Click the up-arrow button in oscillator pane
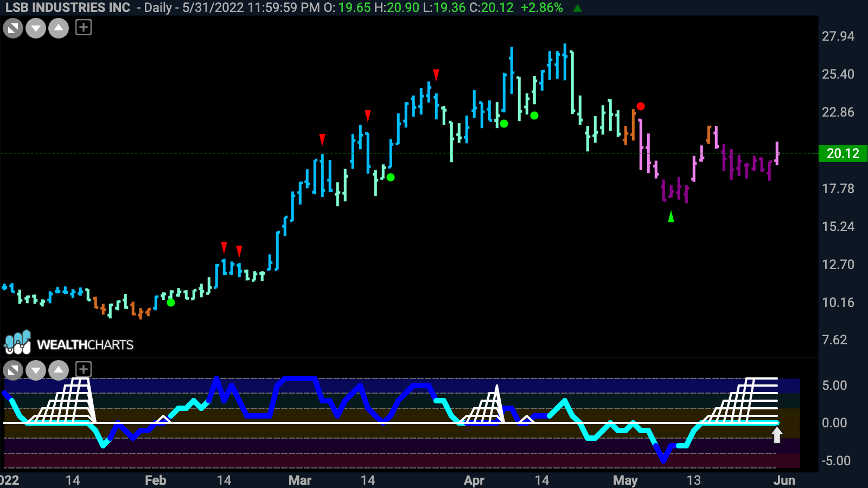The image size is (868, 488). click(59, 370)
